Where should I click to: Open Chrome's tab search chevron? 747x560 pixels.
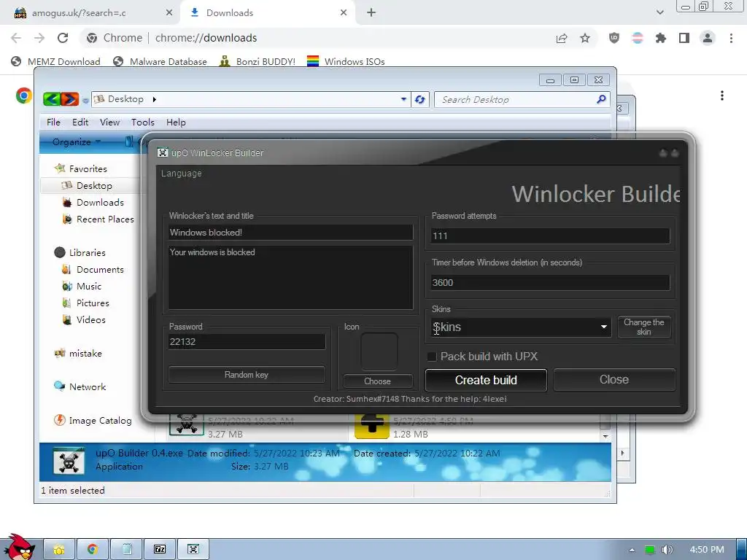[x=659, y=13]
